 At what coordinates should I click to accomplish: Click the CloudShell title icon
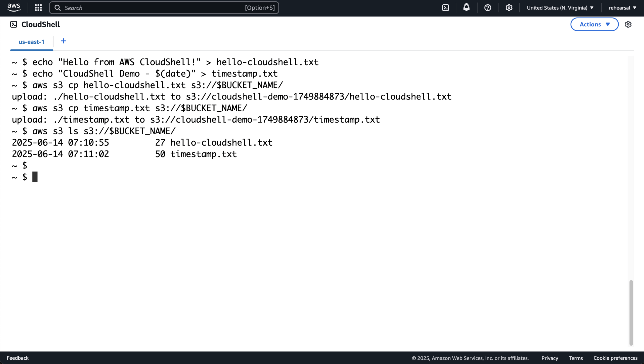13,24
